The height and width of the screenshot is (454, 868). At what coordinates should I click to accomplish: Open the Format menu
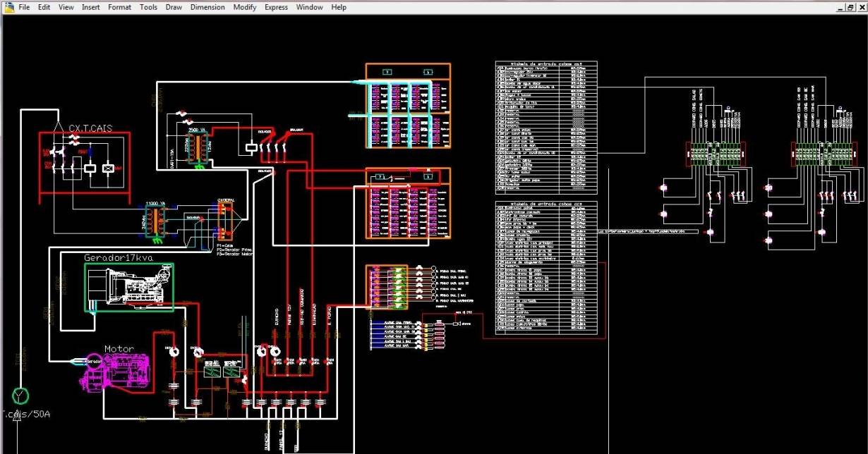pyautogui.click(x=119, y=7)
